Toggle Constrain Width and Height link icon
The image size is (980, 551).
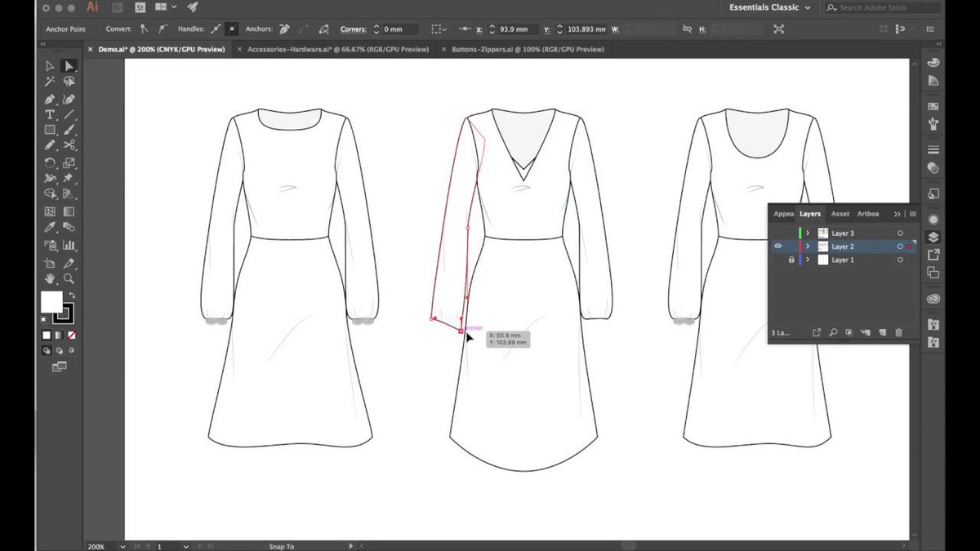[x=688, y=29]
